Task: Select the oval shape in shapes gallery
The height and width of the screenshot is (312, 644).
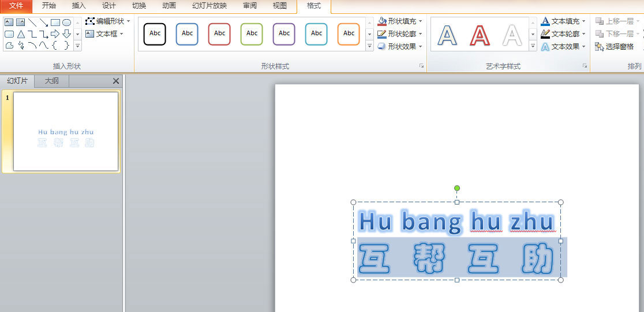Action: click(66, 23)
